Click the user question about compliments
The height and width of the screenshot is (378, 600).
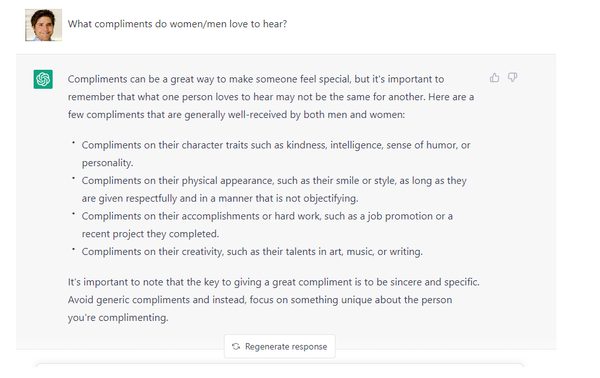click(177, 24)
